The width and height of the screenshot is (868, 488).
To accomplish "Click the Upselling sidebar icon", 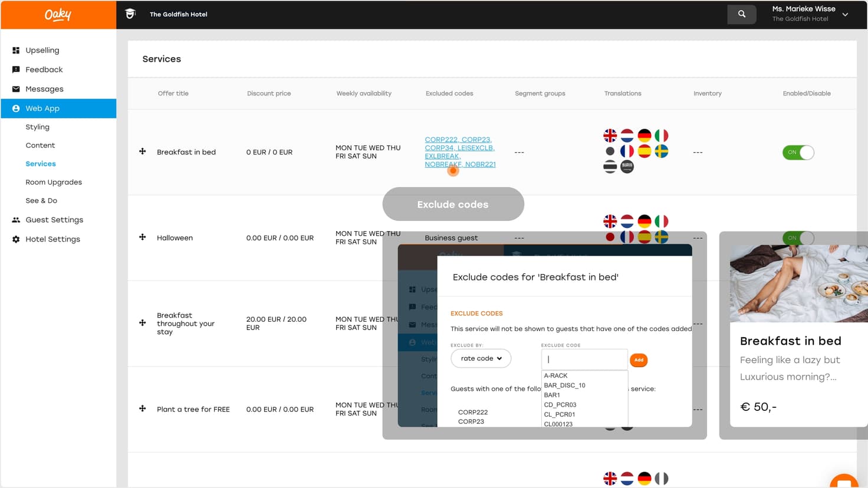I will click(x=16, y=50).
